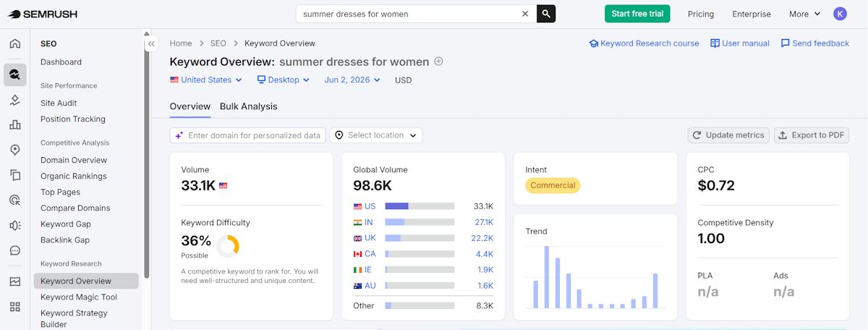Screen dimensions: 868x330
Task: Open the chat bubble icon in rail
Action: (14, 250)
